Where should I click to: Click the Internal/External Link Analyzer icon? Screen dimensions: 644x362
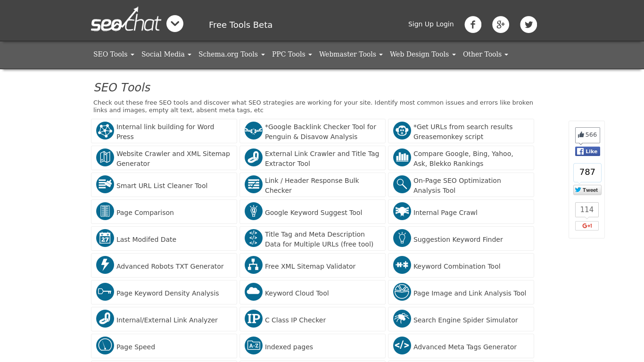coord(105,319)
